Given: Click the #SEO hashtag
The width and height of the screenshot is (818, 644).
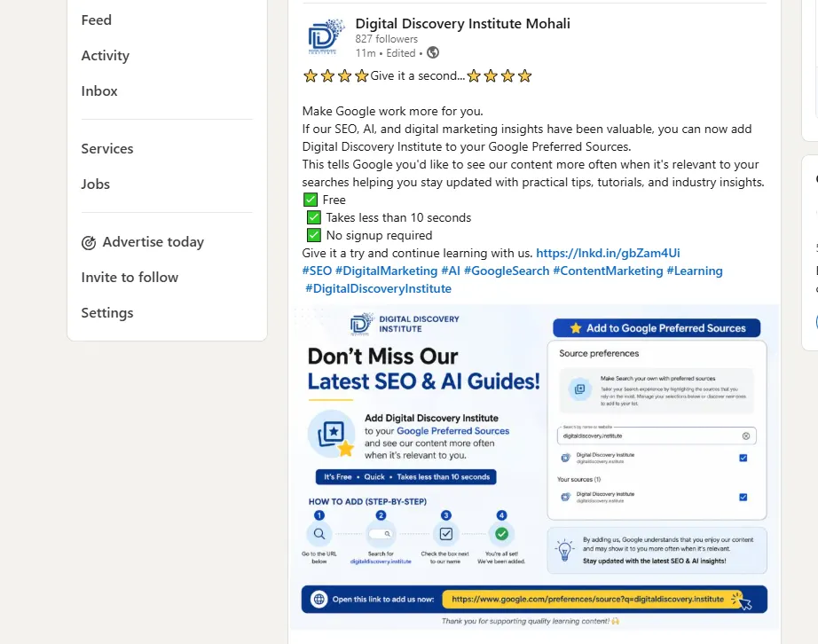Looking at the screenshot, I should 317,271.
